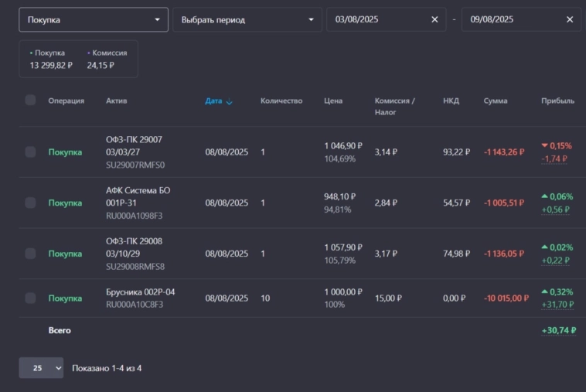
Task: Check the ОФЗ-ПК 29007 row checkbox
Action: 30,152
